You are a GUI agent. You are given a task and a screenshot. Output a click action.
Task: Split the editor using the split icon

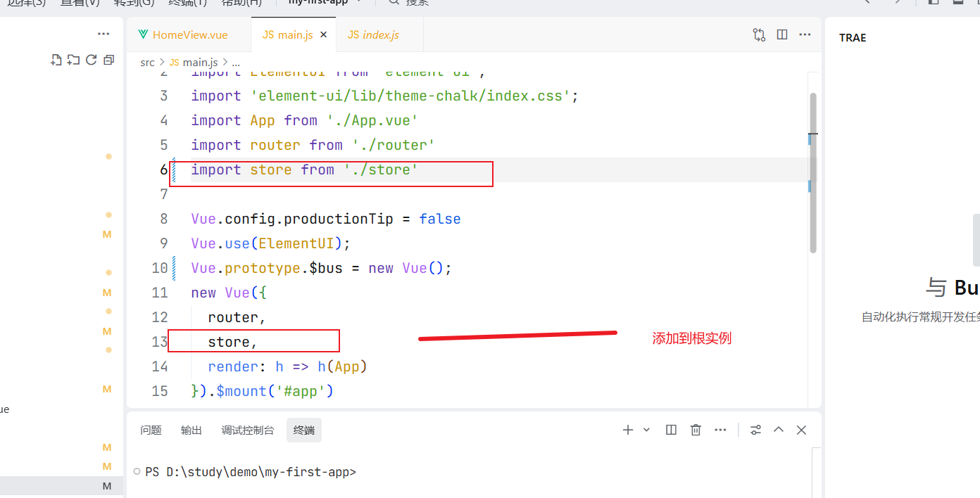coord(781,34)
